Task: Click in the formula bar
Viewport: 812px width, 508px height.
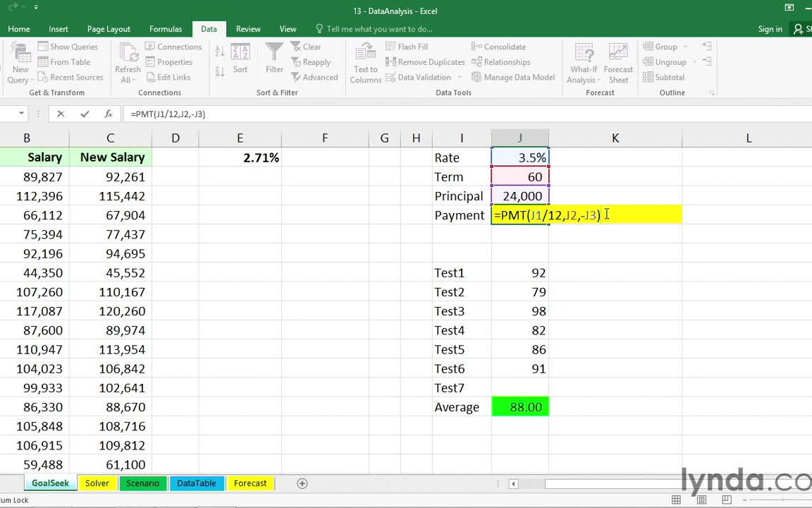Action: click(x=466, y=114)
